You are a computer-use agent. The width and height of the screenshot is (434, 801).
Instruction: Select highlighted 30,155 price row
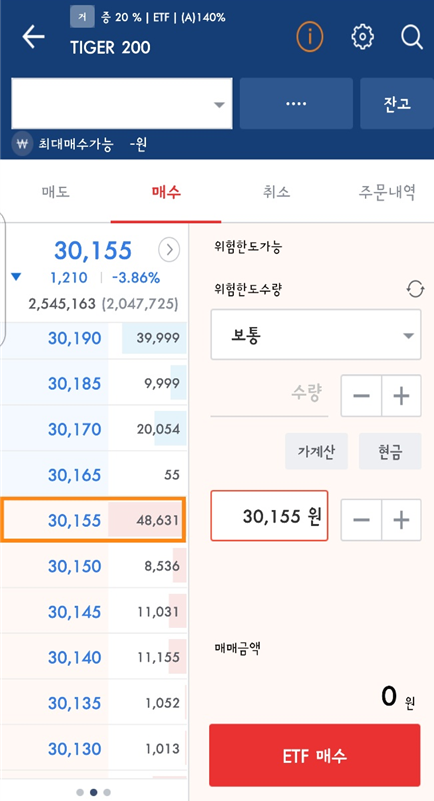click(x=93, y=520)
